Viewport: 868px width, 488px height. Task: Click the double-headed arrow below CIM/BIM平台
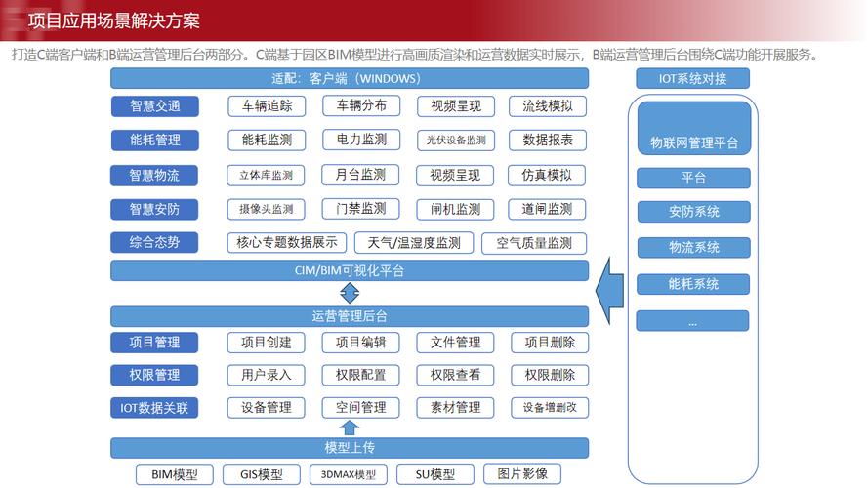[x=350, y=293]
